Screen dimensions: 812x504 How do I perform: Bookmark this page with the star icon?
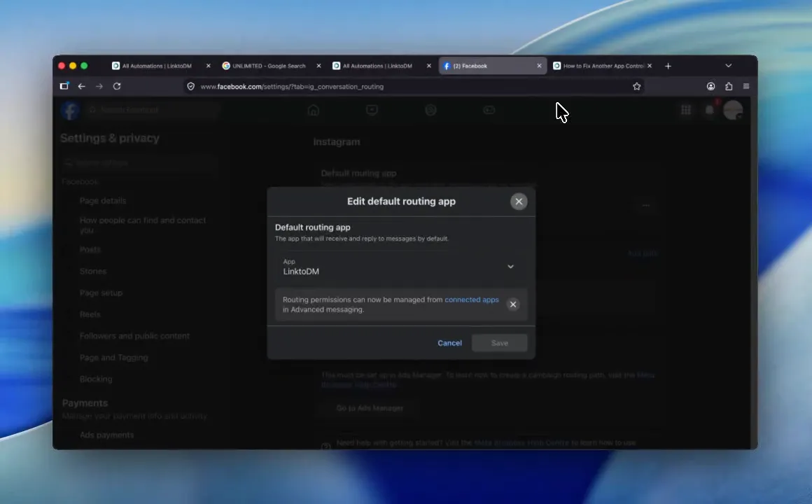click(636, 87)
